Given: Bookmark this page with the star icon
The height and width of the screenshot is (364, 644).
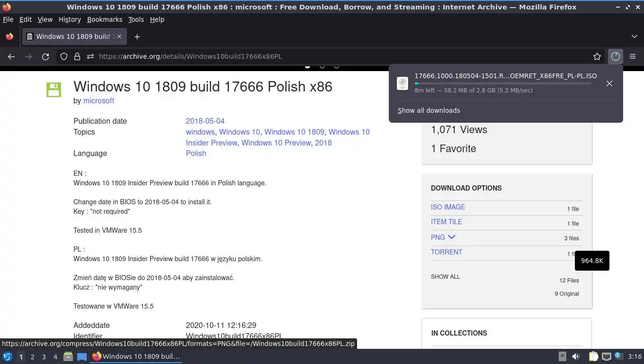Looking at the screenshot, I should [x=597, y=56].
